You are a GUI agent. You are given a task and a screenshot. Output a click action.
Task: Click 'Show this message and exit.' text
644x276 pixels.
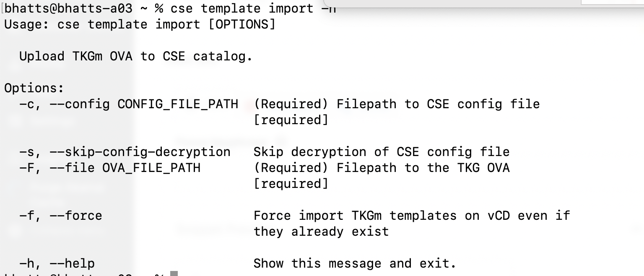pyautogui.click(x=355, y=263)
